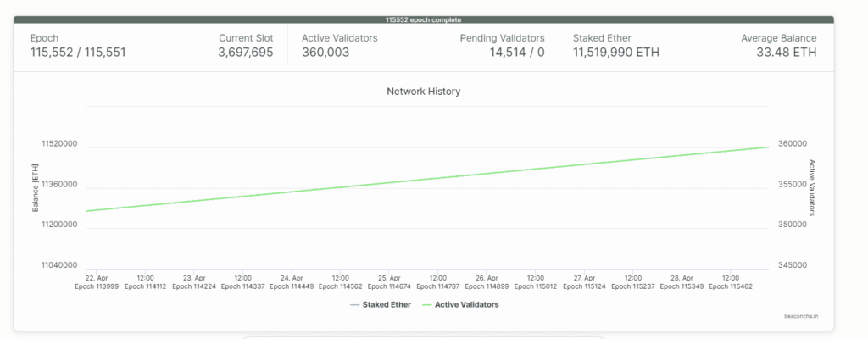This screenshot has height=339, width=868.
Task: Click the Pending Validators value 14,514 / 0
Action: [x=517, y=53]
